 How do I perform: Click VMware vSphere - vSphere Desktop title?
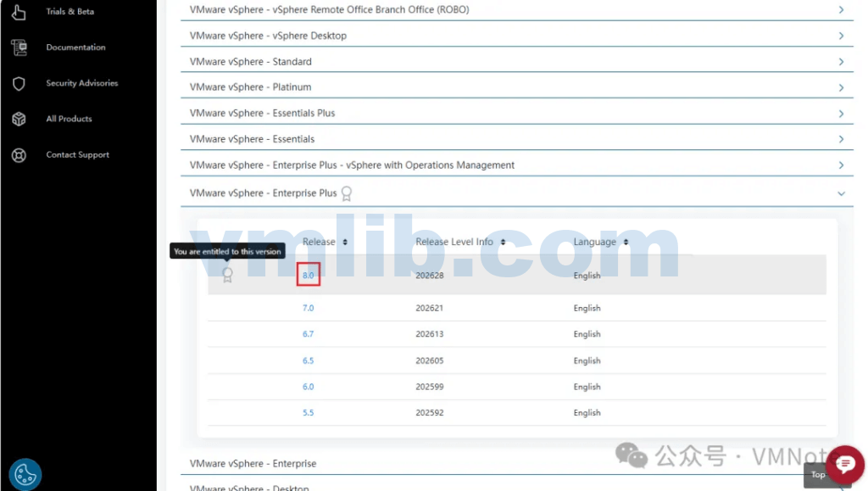(268, 36)
